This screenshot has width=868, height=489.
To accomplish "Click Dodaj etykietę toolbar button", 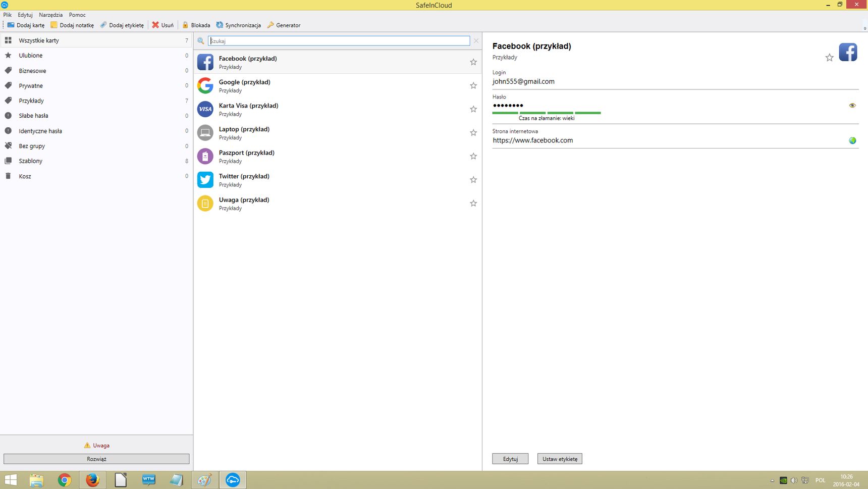I will (122, 25).
